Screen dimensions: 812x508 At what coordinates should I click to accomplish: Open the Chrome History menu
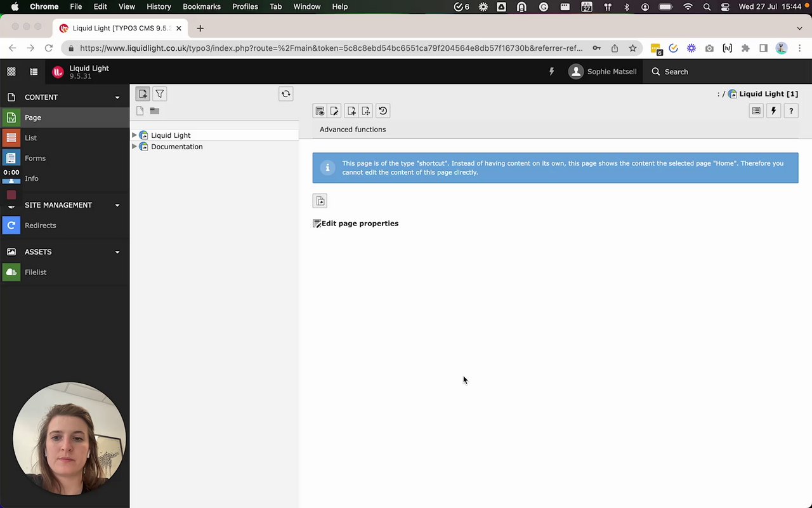(159, 6)
